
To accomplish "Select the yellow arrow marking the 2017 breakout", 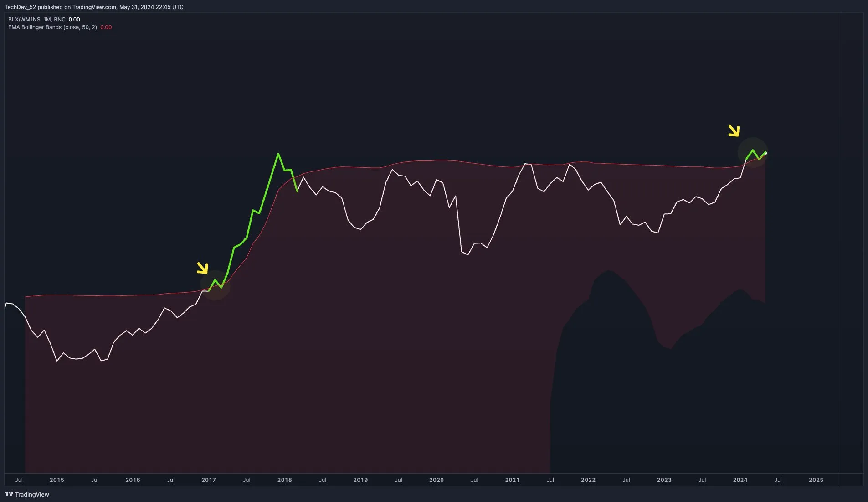I will [x=202, y=268].
